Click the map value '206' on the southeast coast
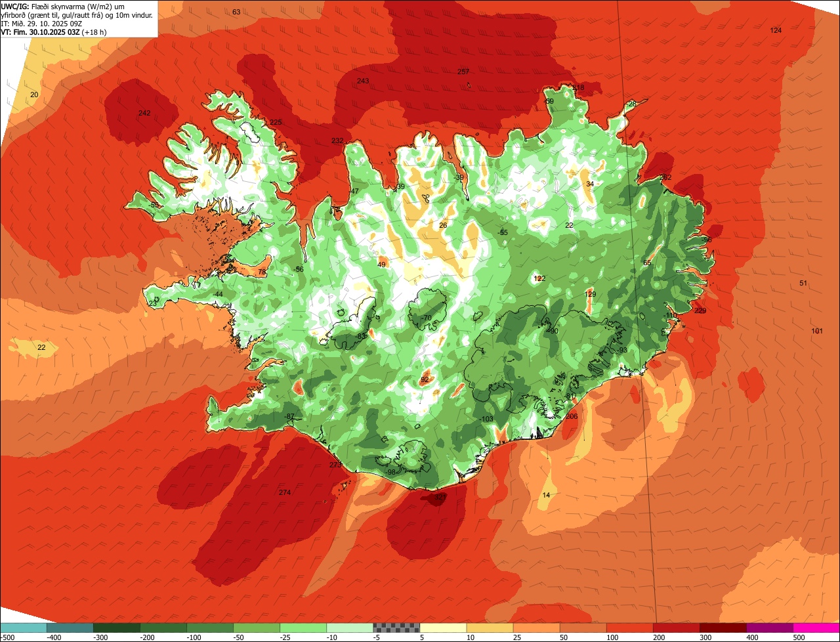This screenshot has width=840, height=642. [572, 417]
